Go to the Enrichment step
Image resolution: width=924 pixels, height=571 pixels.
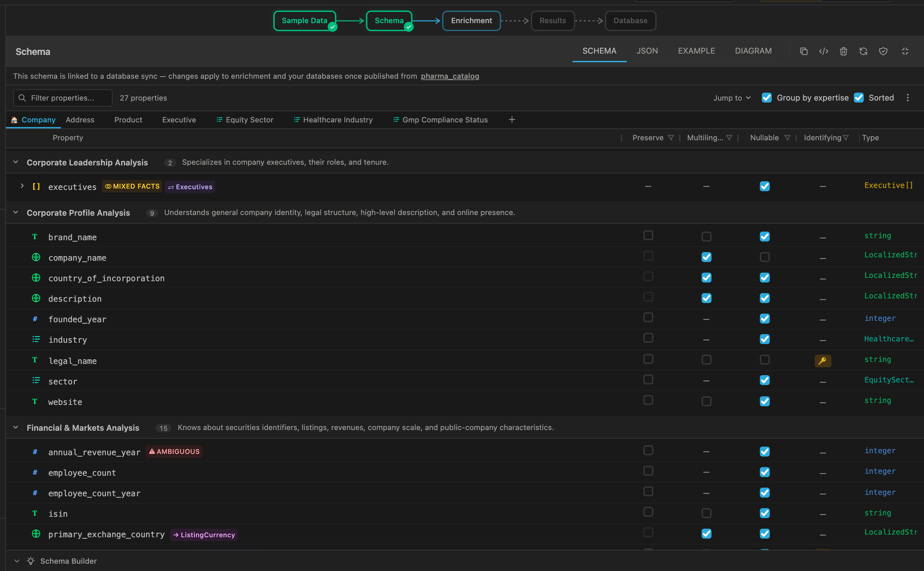pyautogui.click(x=471, y=21)
